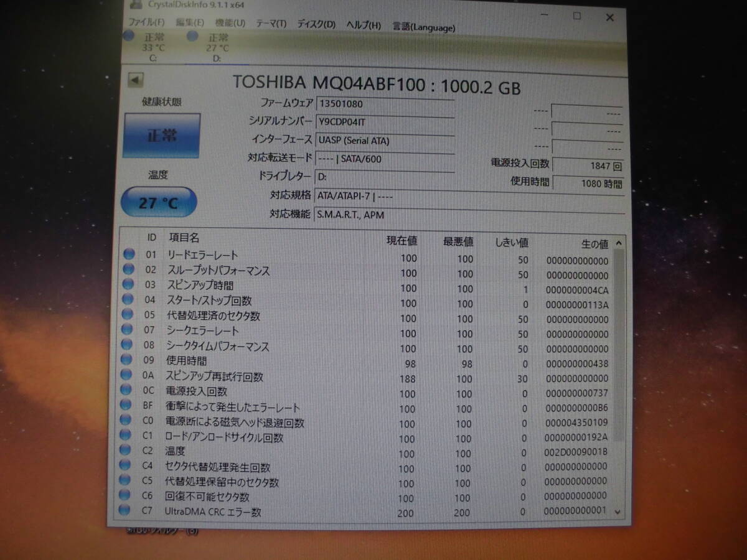Click the status circle for UltraDMA CRC エラー数
Viewport: 747px width, 560px height.
tap(125, 510)
